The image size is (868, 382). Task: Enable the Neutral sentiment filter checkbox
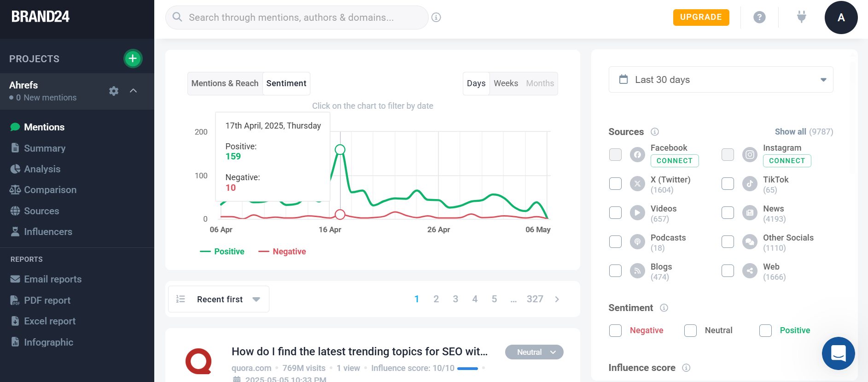[x=690, y=331]
